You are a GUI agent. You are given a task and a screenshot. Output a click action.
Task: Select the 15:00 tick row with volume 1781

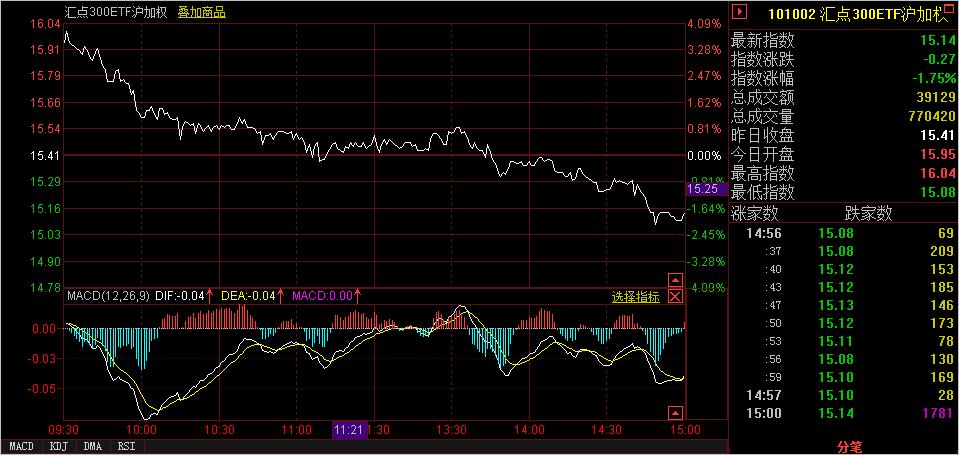tap(843, 414)
